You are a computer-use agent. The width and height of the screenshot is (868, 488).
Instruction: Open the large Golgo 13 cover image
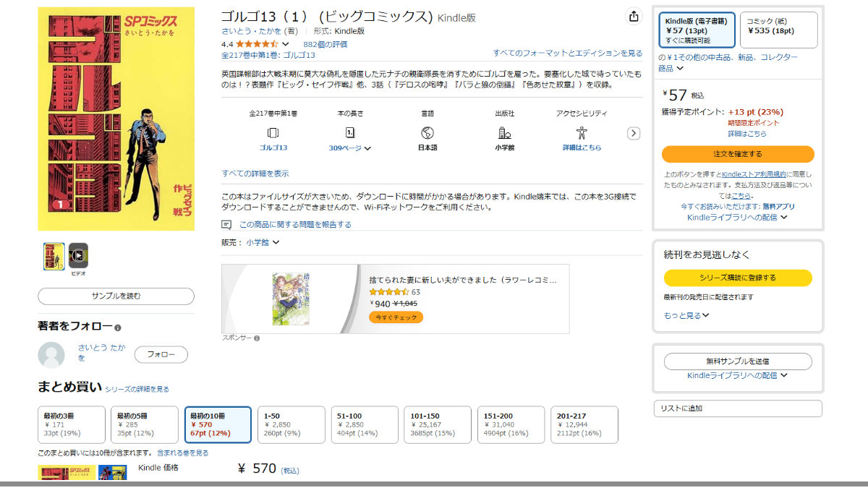point(116,119)
